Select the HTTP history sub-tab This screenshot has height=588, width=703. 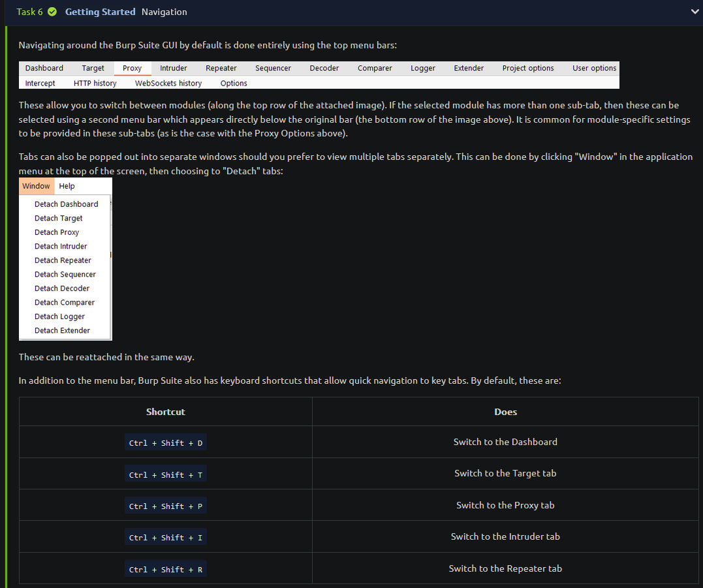pos(95,83)
